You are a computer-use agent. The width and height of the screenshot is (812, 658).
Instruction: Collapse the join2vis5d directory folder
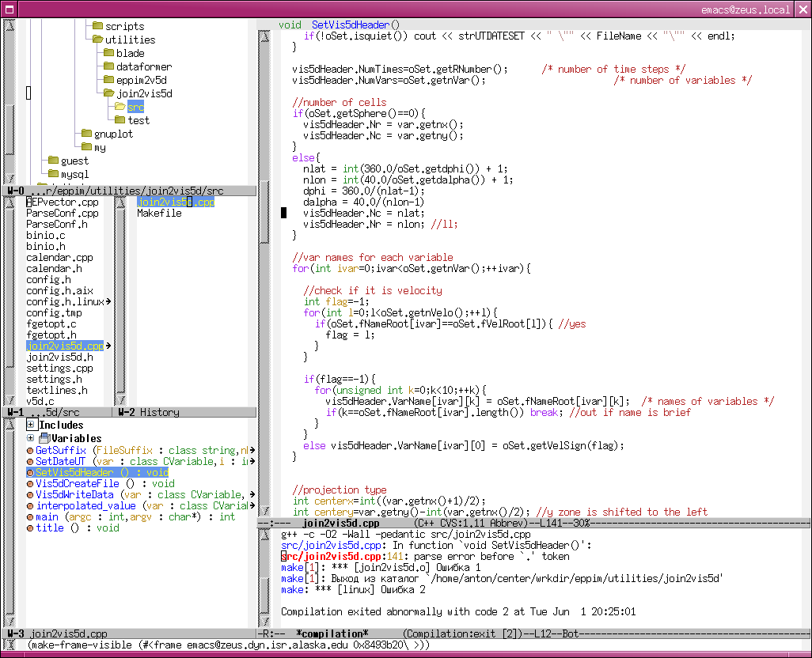108,93
